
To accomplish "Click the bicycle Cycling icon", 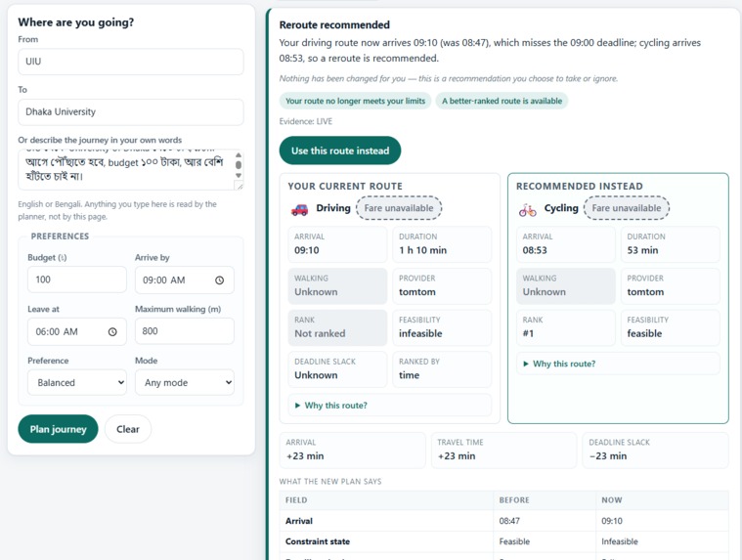I will point(527,209).
